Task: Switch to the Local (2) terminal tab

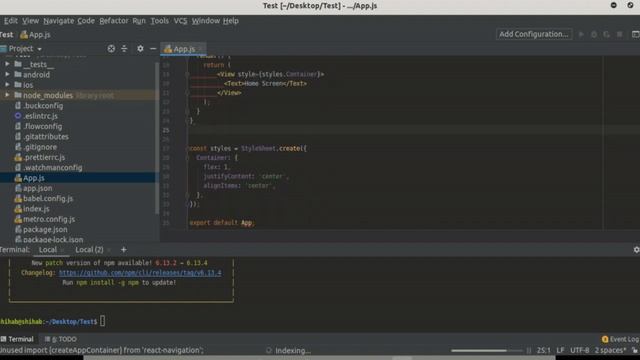Action: 89,250
